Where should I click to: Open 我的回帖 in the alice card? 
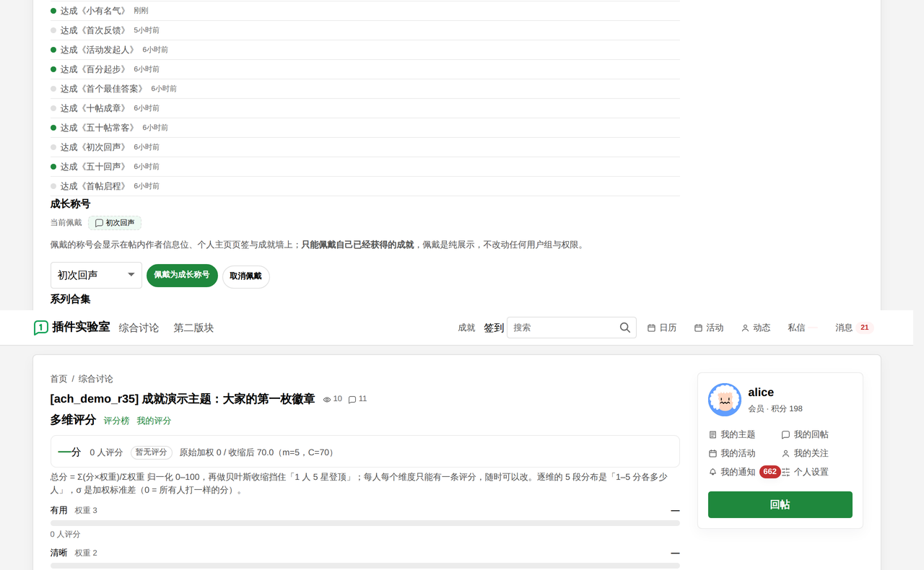click(x=805, y=434)
